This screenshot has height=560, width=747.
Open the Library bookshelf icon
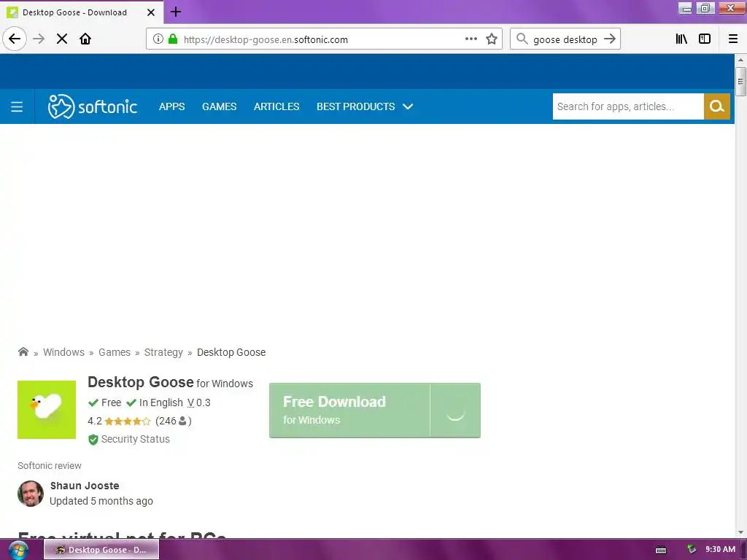pos(681,39)
